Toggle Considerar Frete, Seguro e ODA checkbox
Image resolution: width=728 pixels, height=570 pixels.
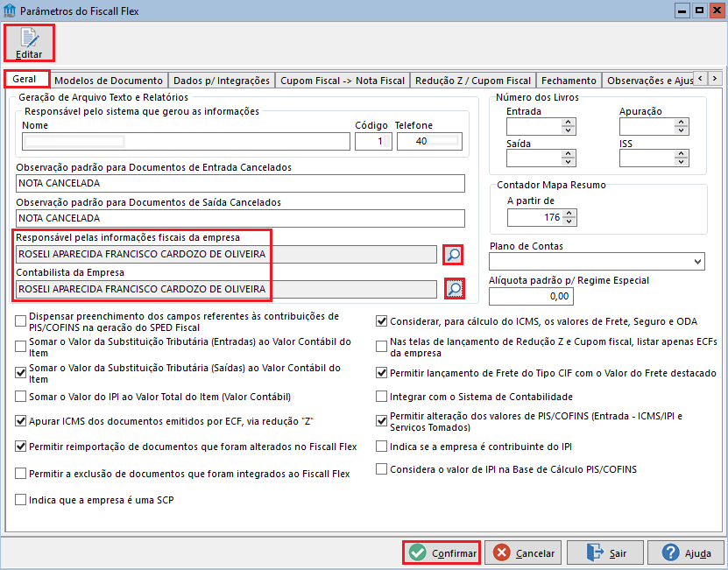381,321
